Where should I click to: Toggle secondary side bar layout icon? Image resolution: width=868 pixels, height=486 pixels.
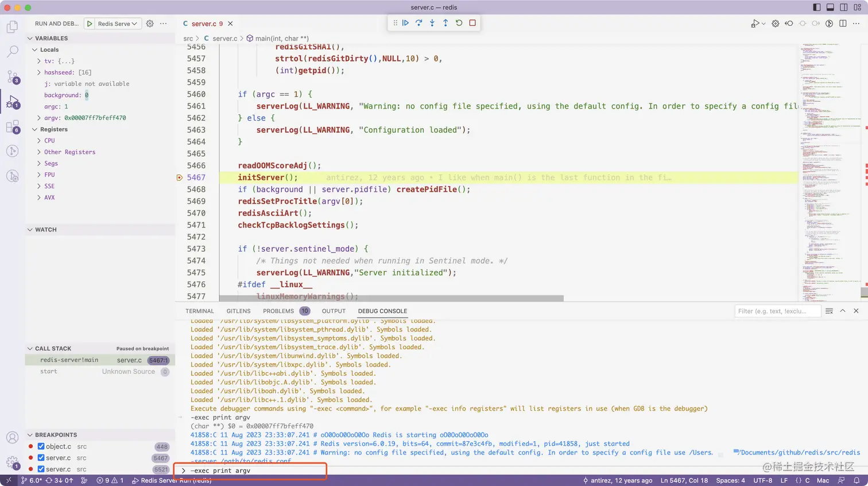pyautogui.click(x=843, y=7)
